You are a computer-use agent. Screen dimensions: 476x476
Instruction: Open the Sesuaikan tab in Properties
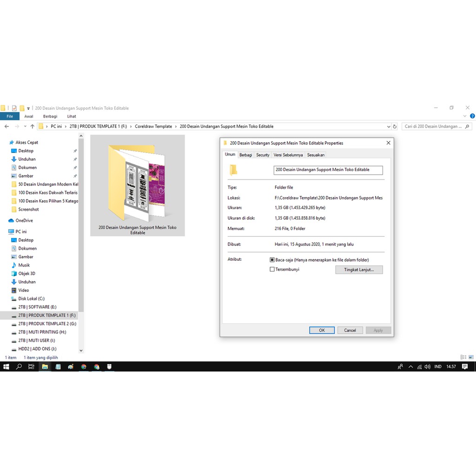(x=316, y=155)
